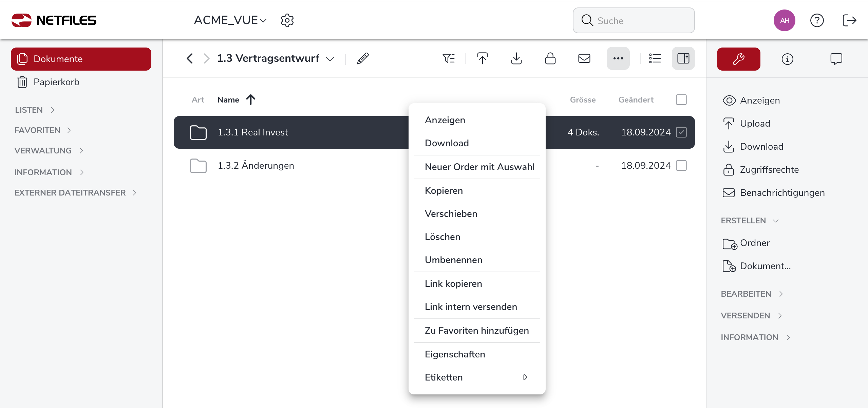This screenshot has height=408, width=868.
Task: Click the filter icon in the toolbar
Action: [449, 59]
